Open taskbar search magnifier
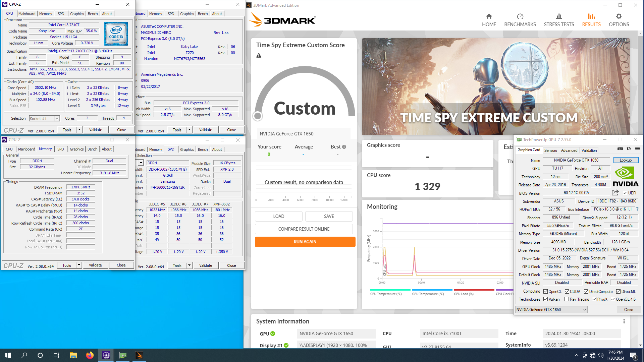The width and height of the screenshot is (644, 362). pyautogui.click(x=24, y=355)
